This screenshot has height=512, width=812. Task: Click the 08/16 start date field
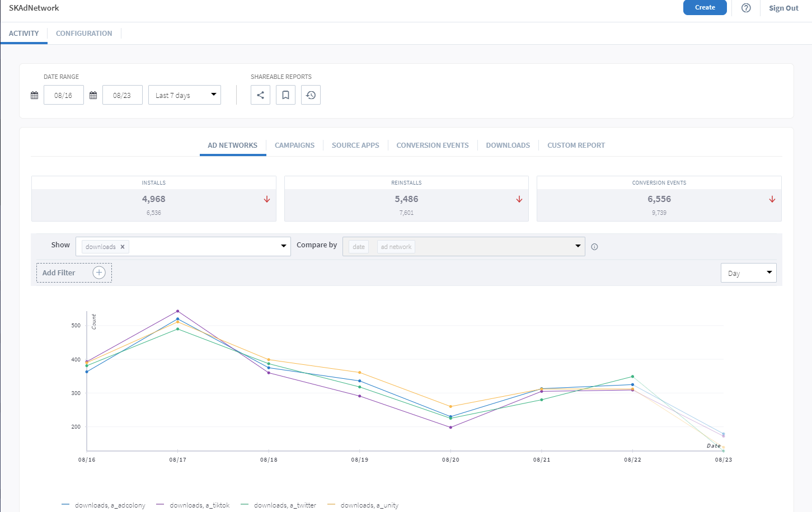[63, 95]
